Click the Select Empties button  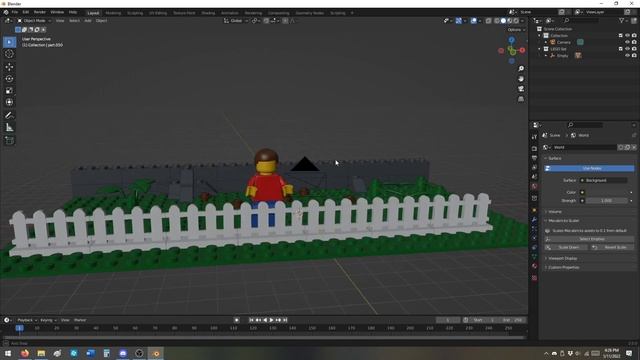click(589, 239)
